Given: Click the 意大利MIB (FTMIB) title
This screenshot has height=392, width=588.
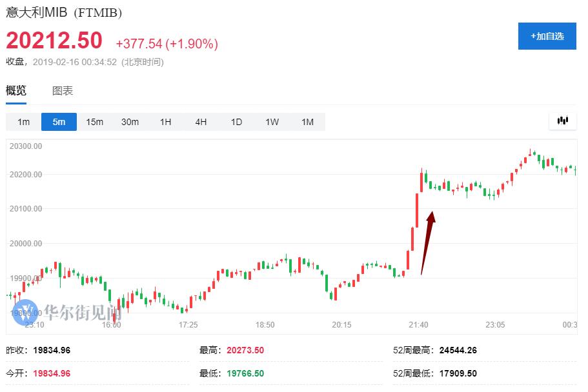Looking at the screenshot, I should (64, 13).
